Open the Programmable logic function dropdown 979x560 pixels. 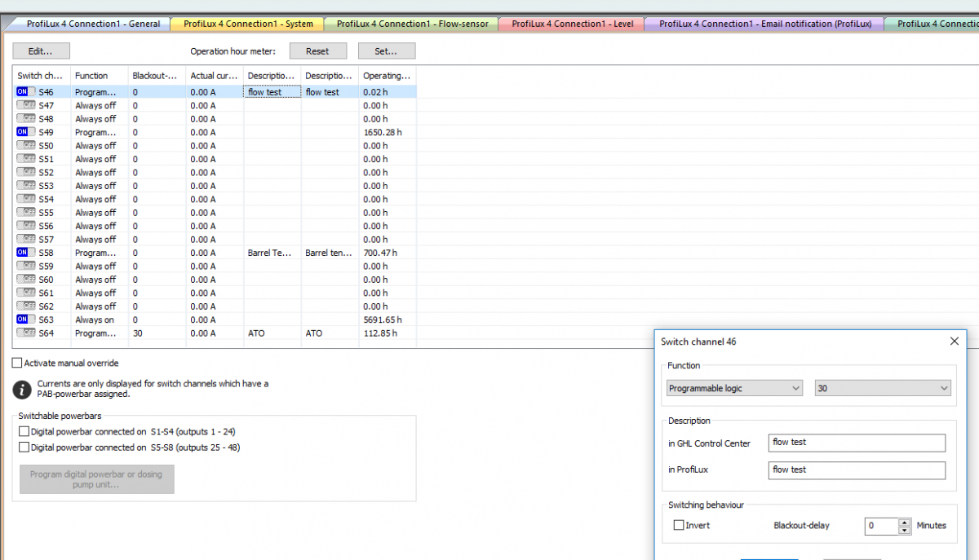coord(734,389)
